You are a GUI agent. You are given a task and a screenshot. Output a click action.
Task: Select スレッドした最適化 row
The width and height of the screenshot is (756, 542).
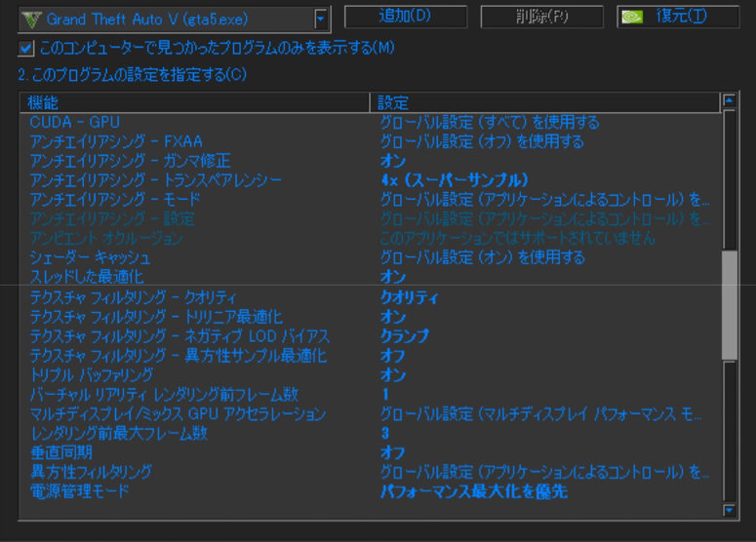pos(370,277)
